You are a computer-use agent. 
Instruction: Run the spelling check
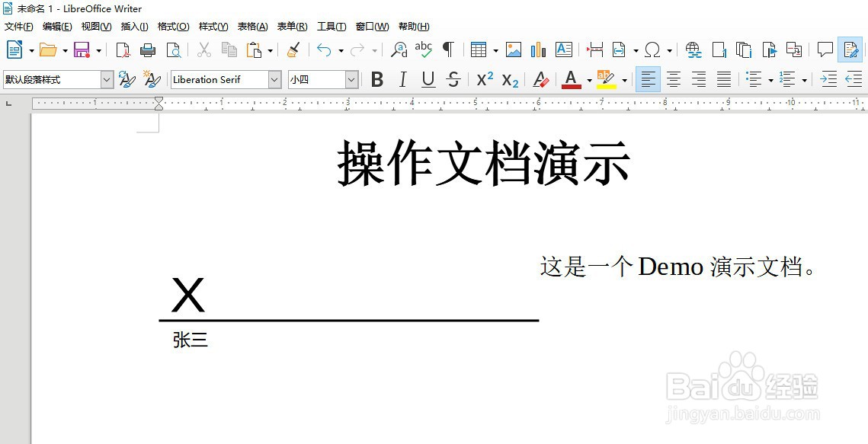(424, 49)
